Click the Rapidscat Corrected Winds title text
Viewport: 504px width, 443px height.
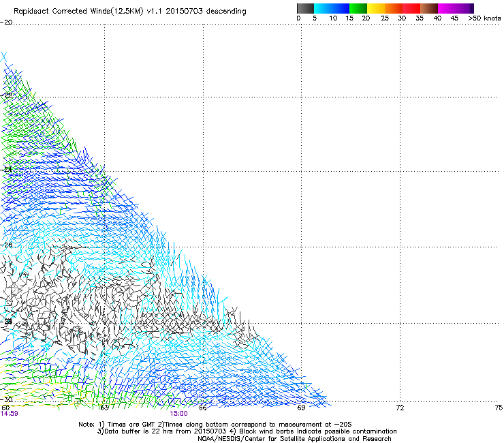(x=130, y=12)
